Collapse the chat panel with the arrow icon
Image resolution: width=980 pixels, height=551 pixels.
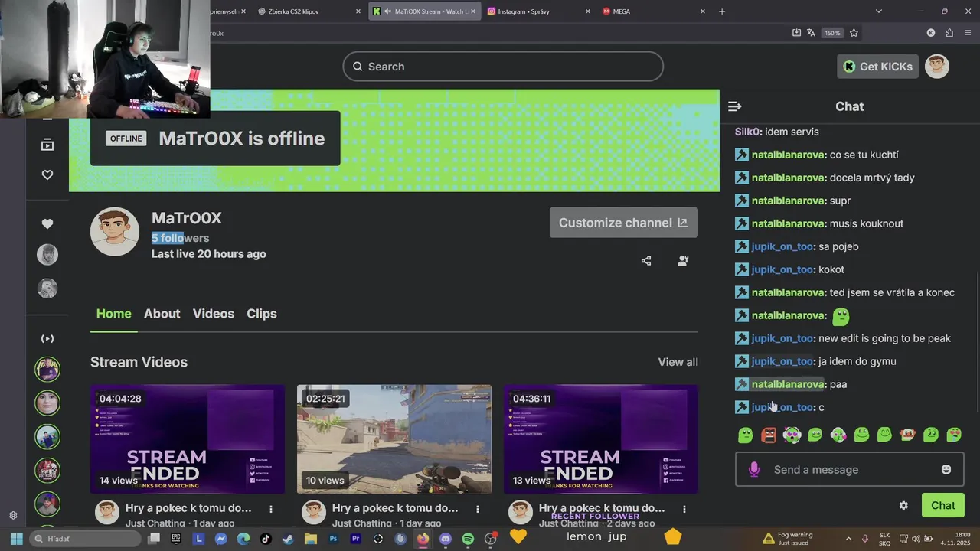734,106
